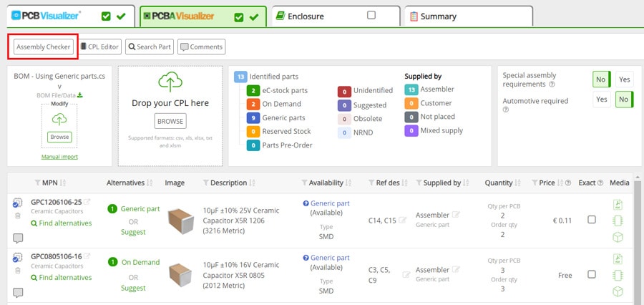Click the cloud upload icon in CPL drop zone
This screenshot has width=644, height=305.
170,82
